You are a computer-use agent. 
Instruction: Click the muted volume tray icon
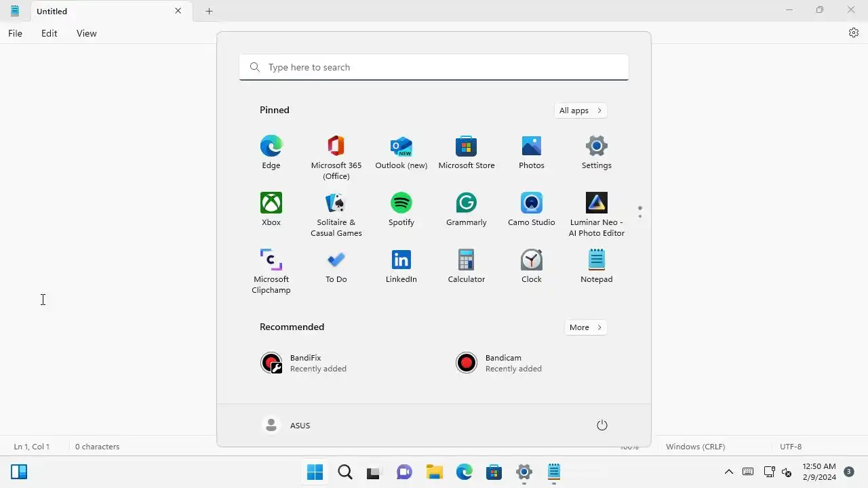(787, 472)
